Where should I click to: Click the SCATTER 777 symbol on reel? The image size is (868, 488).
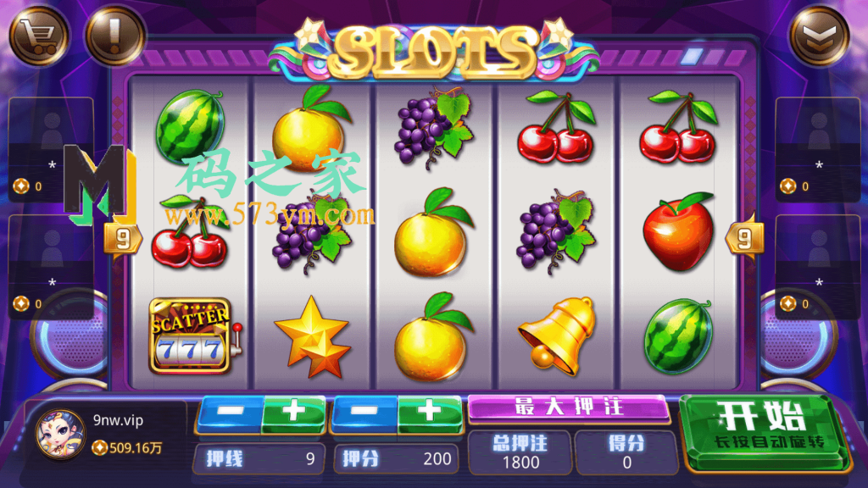192,335
